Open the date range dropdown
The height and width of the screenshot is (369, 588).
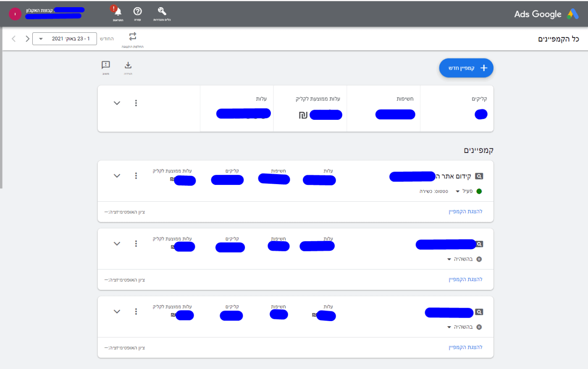(x=65, y=39)
